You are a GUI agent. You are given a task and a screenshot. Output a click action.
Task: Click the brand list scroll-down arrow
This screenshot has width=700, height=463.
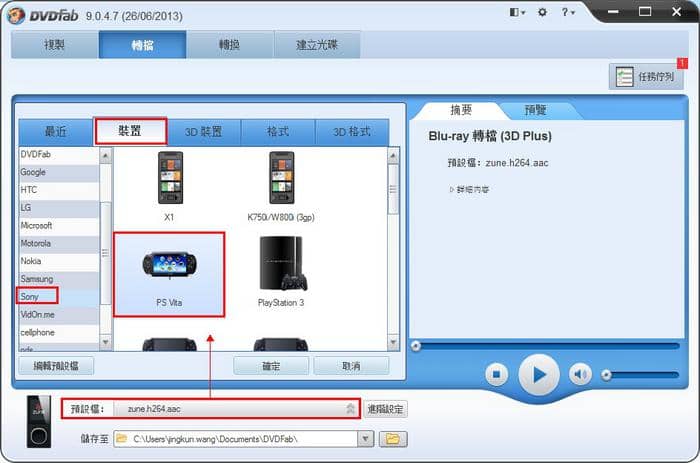105,342
